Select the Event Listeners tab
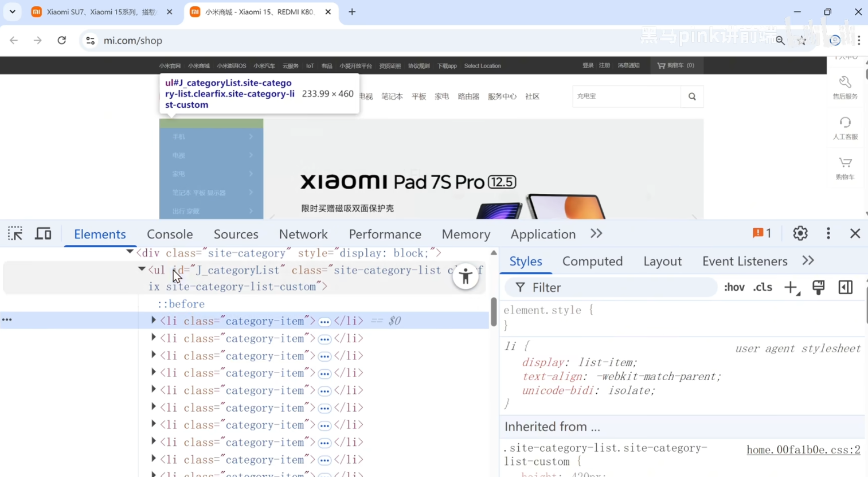Image resolution: width=868 pixels, height=477 pixels. tap(744, 261)
